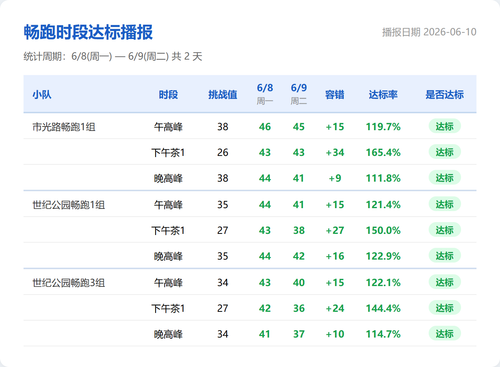The height and width of the screenshot is (367, 500).
Task: Click 达标率 122.9%
Action: 383,256
